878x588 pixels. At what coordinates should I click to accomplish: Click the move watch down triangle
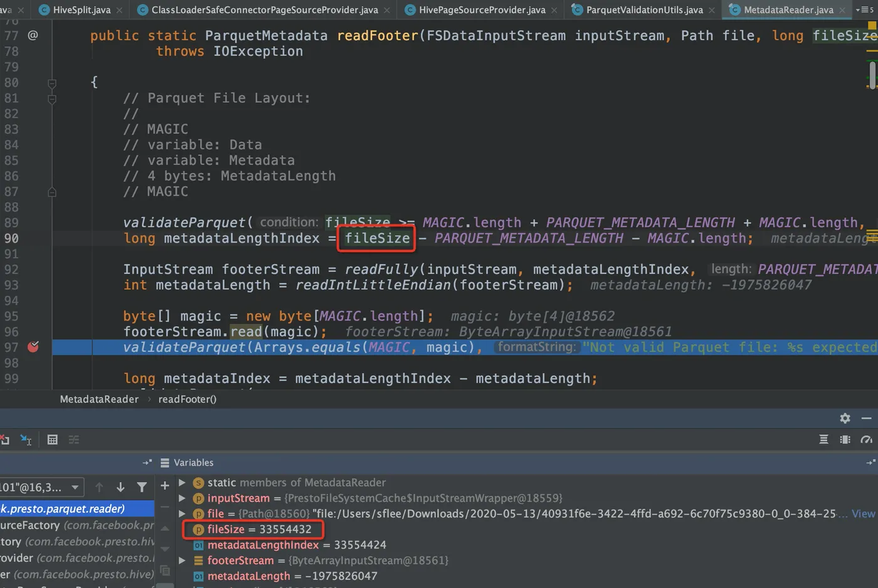click(165, 549)
